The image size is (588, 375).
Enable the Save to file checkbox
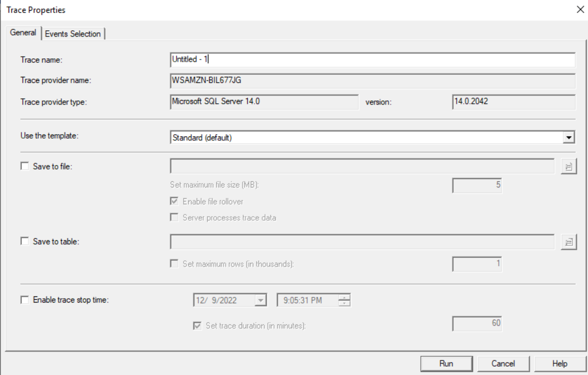coord(25,166)
